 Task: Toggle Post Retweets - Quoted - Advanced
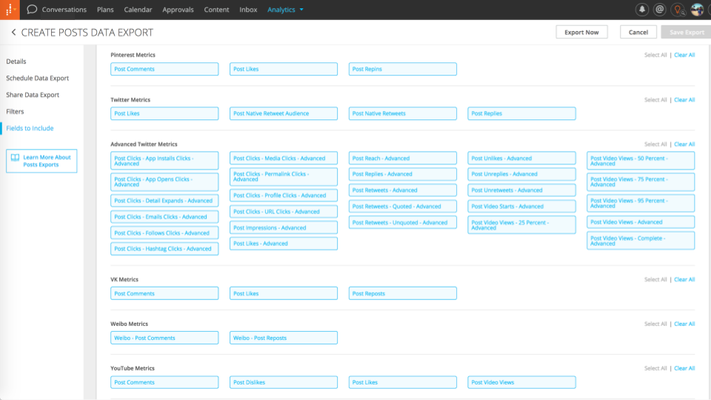tap(403, 206)
